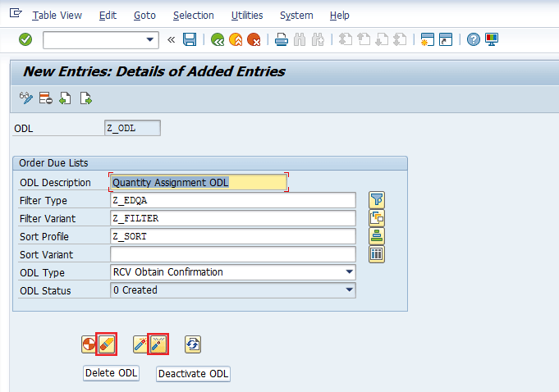The image size is (559, 392).
Task: Open Help via the question mark icon
Action: (474, 39)
